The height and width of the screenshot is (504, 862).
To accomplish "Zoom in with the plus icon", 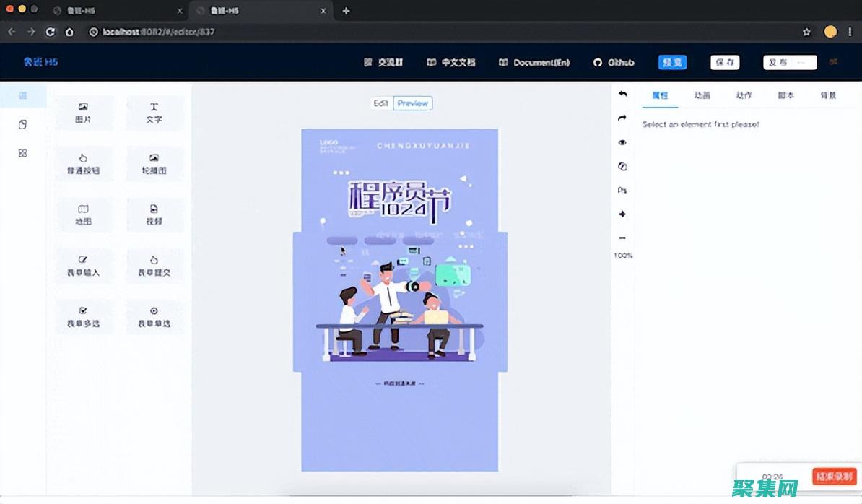I will click(x=622, y=214).
